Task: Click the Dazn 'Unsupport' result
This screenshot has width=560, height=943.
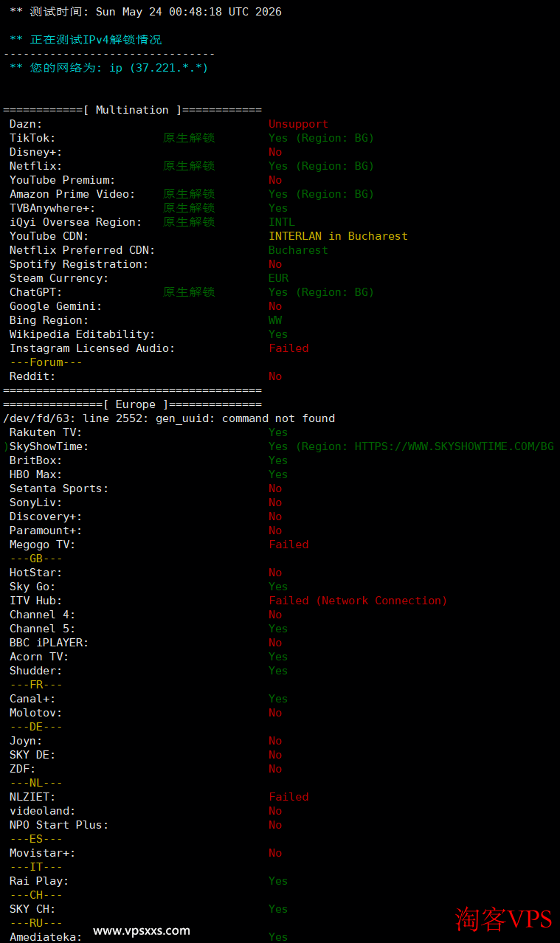Action: click(298, 124)
